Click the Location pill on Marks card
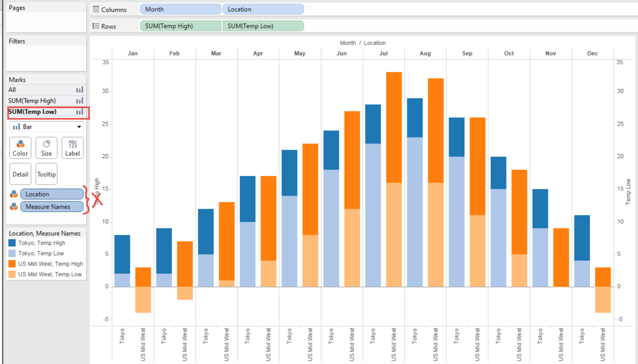 (x=52, y=194)
